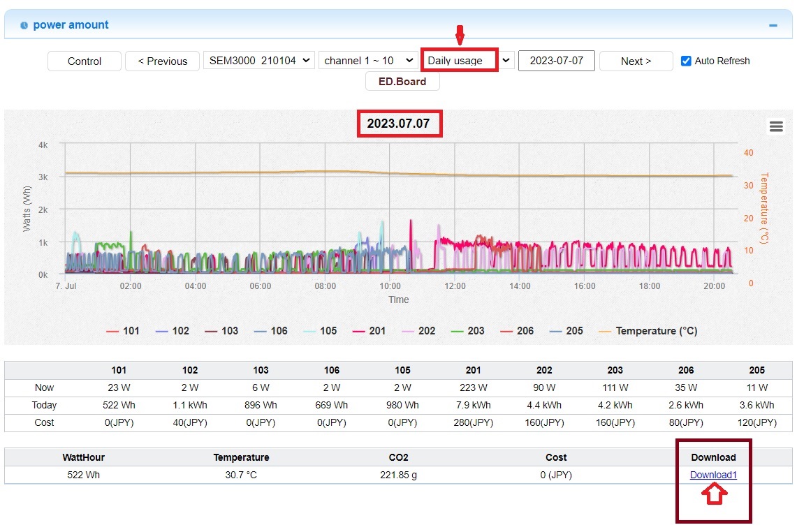Toggle series 205 in the chart legend
Viewport: 797px width, 532px height.
coord(566,331)
